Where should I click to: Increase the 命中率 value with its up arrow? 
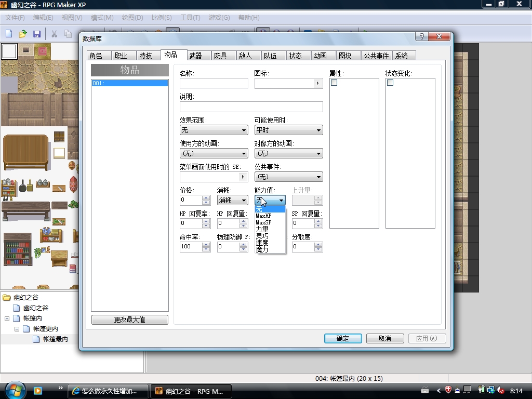[206, 244]
